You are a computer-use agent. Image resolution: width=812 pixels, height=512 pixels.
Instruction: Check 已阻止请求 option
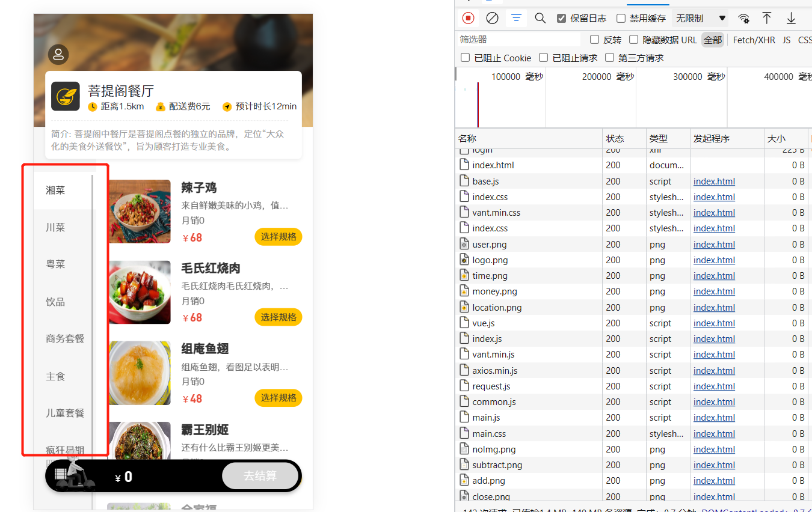pyautogui.click(x=543, y=58)
